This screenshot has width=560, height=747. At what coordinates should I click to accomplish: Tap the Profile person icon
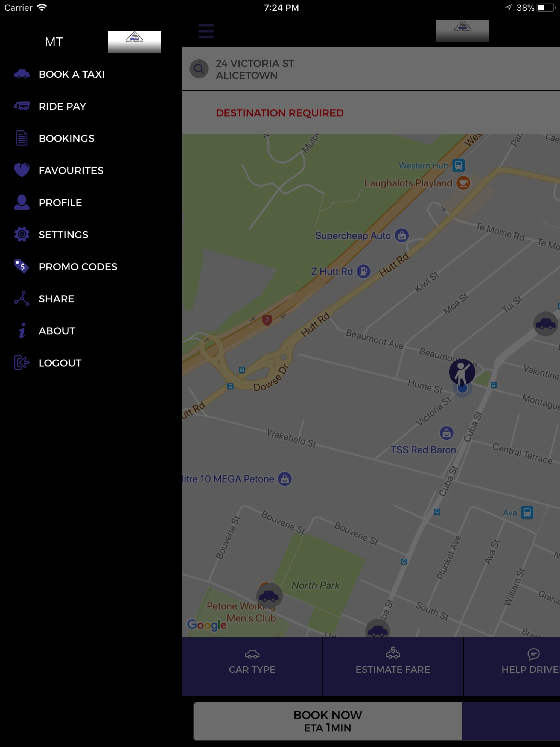(22, 202)
